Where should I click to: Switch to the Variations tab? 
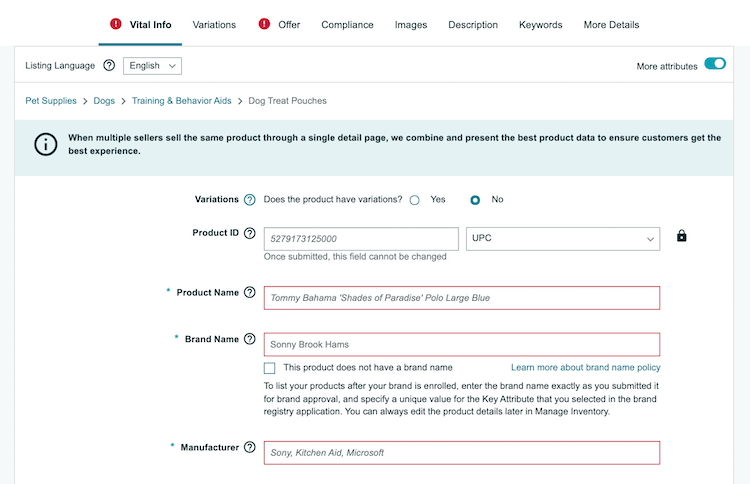pyautogui.click(x=214, y=24)
